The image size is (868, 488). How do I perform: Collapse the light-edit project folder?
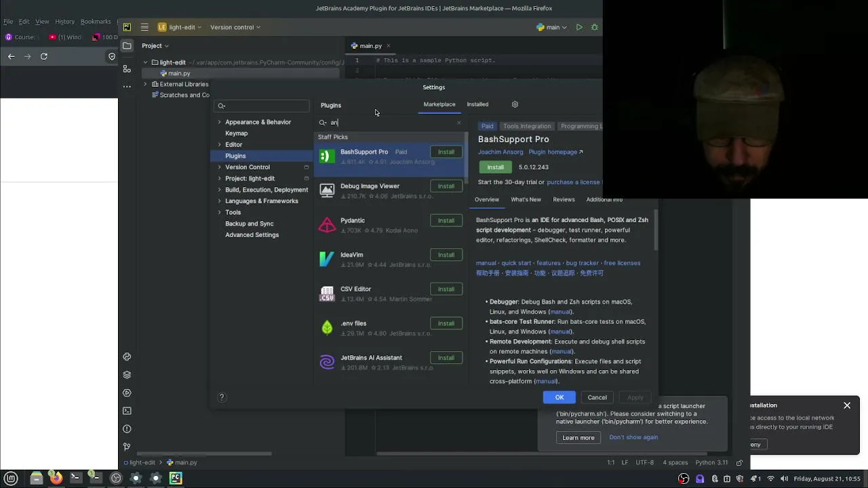click(x=145, y=62)
